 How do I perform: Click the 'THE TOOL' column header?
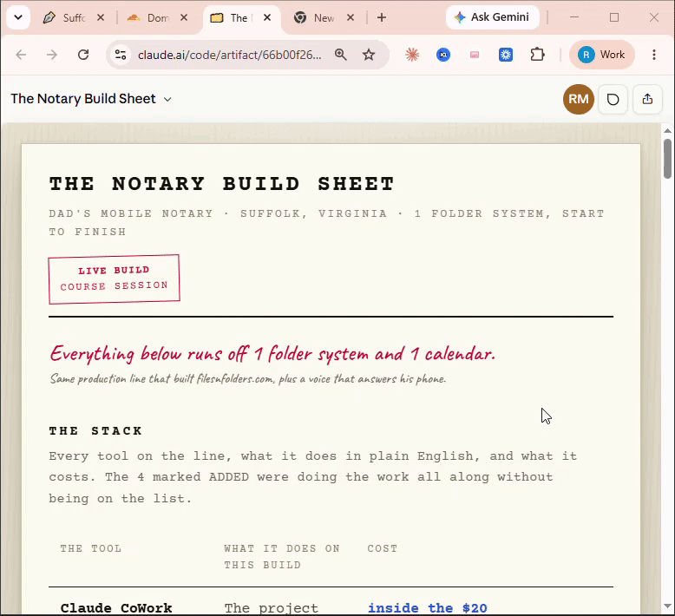[x=91, y=548]
